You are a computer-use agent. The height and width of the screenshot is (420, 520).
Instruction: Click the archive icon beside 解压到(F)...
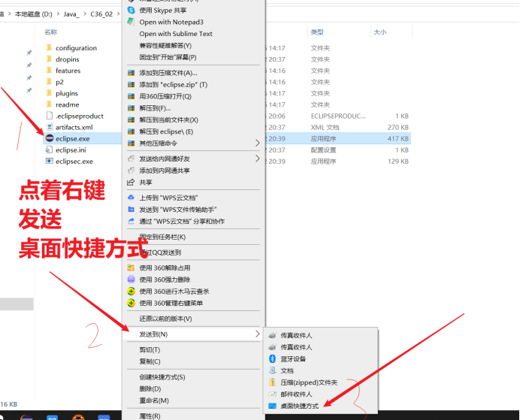(132, 108)
